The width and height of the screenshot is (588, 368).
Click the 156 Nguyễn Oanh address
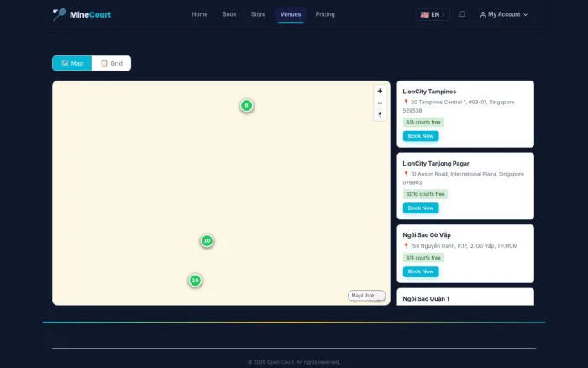(x=464, y=246)
